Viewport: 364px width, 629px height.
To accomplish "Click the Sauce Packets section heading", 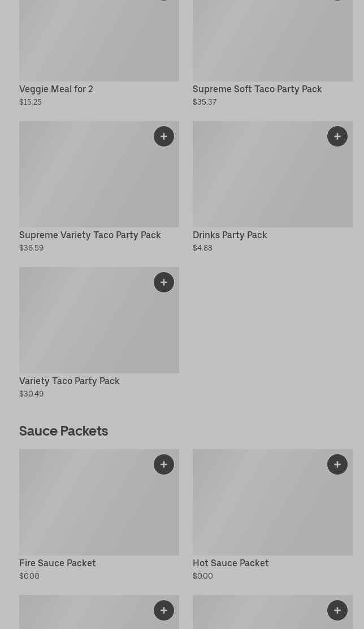I will click(63, 430).
